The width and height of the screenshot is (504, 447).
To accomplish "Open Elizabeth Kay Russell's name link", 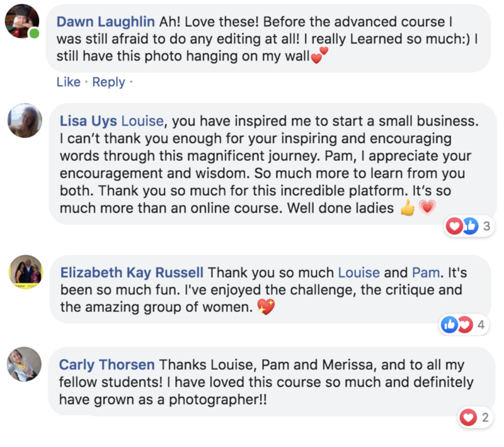I will [x=132, y=273].
